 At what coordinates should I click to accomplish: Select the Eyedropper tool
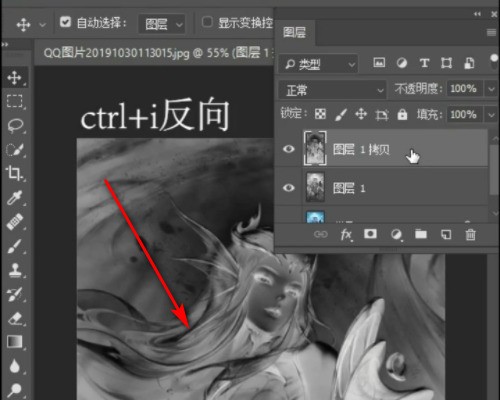click(15, 198)
